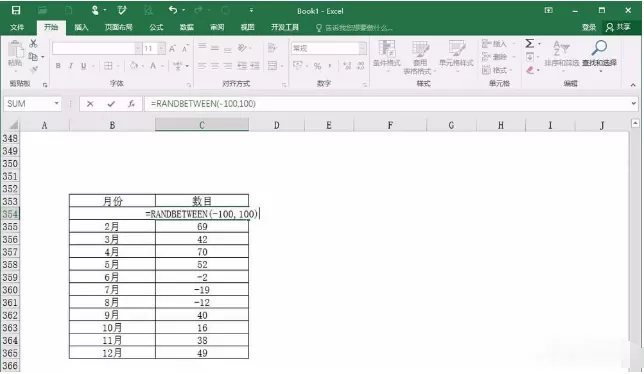The height and width of the screenshot is (374, 644).
Task: Click the Font Color A icon
Action: [x=153, y=66]
